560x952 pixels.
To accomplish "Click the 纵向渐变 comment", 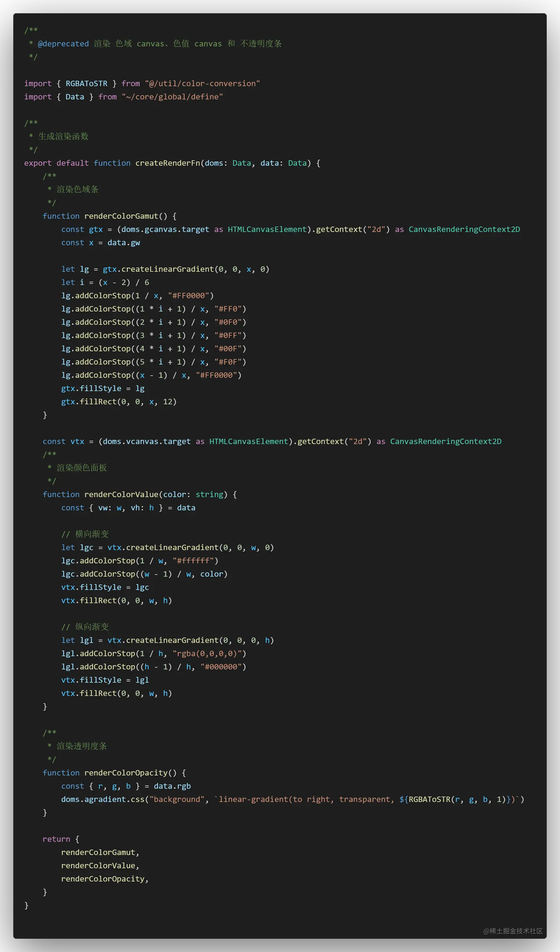I will [x=92, y=627].
